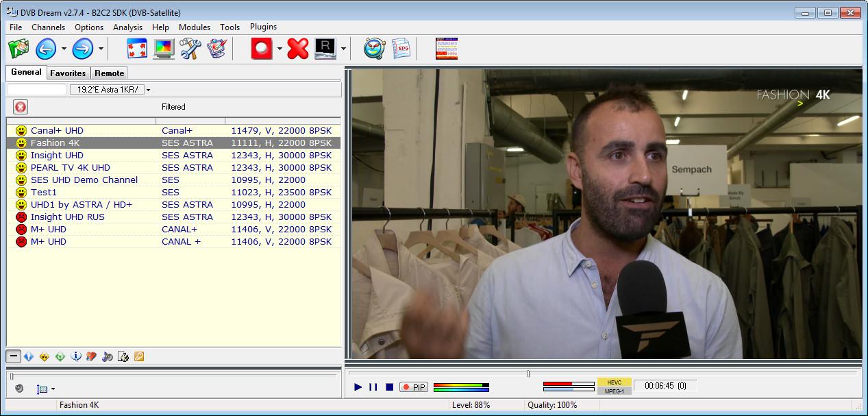Select the Insight UHD RUS channel
The width and height of the screenshot is (868, 416).
(173, 217)
